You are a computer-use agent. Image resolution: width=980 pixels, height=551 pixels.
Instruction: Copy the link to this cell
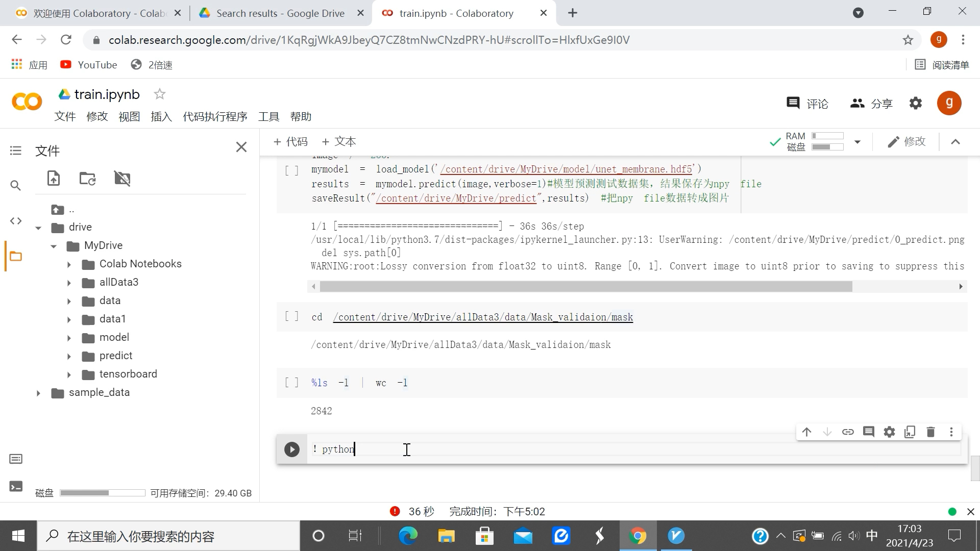(x=848, y=432)
